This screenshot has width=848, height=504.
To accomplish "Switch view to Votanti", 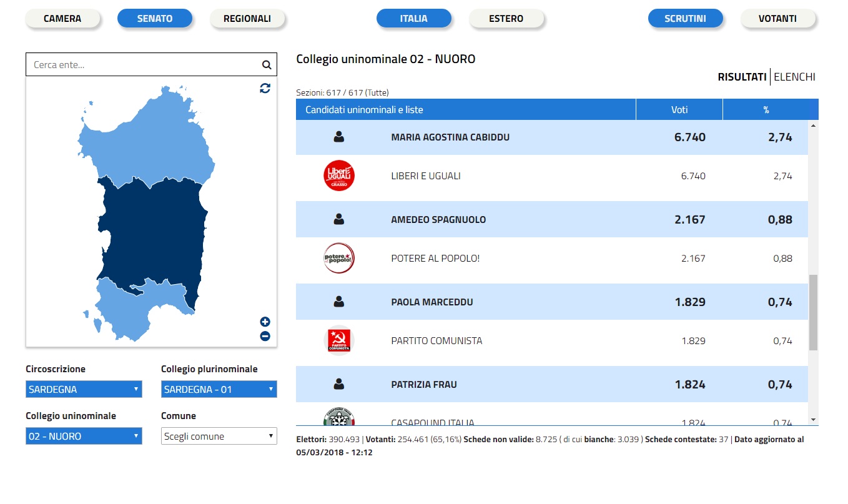I will click(777, 19).
